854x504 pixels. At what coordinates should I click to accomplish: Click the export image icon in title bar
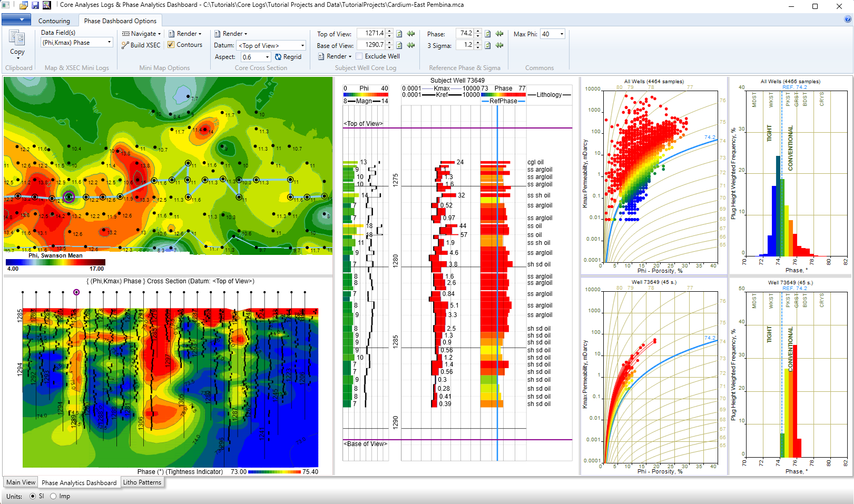(x=47, y=5)
